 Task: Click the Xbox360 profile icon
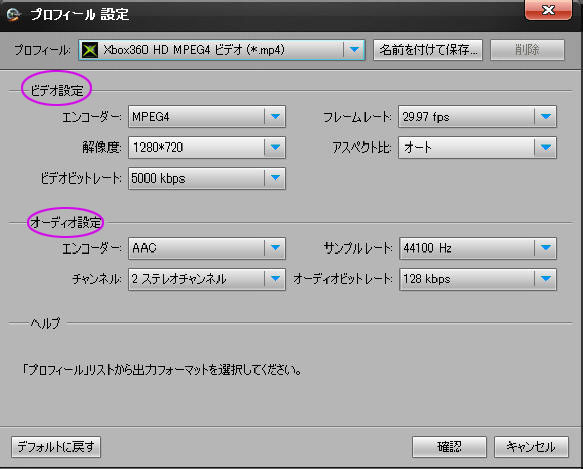(90, 50)
